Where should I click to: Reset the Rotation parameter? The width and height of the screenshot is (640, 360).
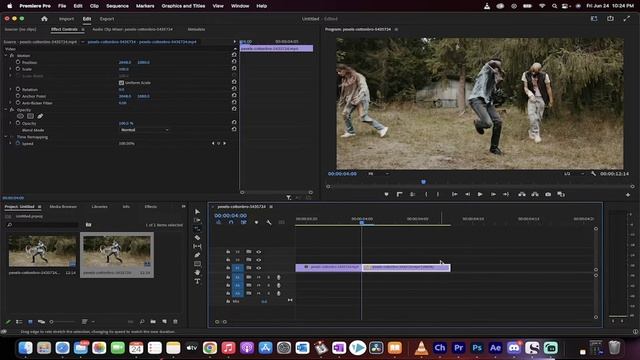tap(234, 89)
